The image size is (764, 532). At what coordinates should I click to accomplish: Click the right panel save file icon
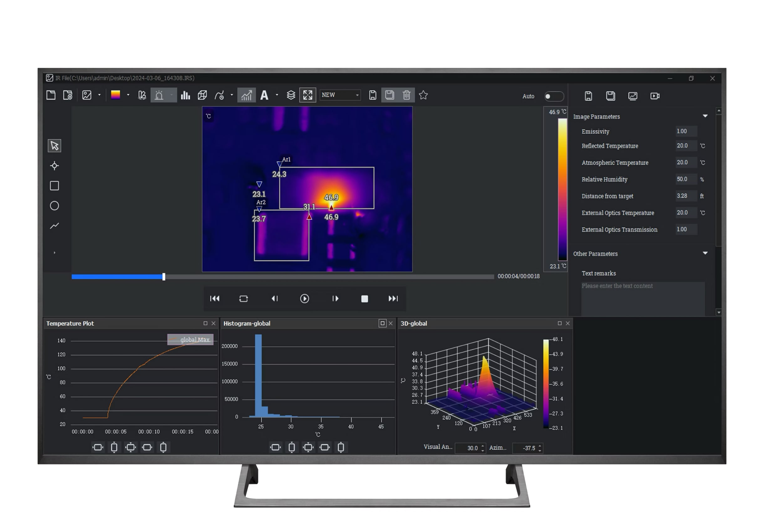588,96
